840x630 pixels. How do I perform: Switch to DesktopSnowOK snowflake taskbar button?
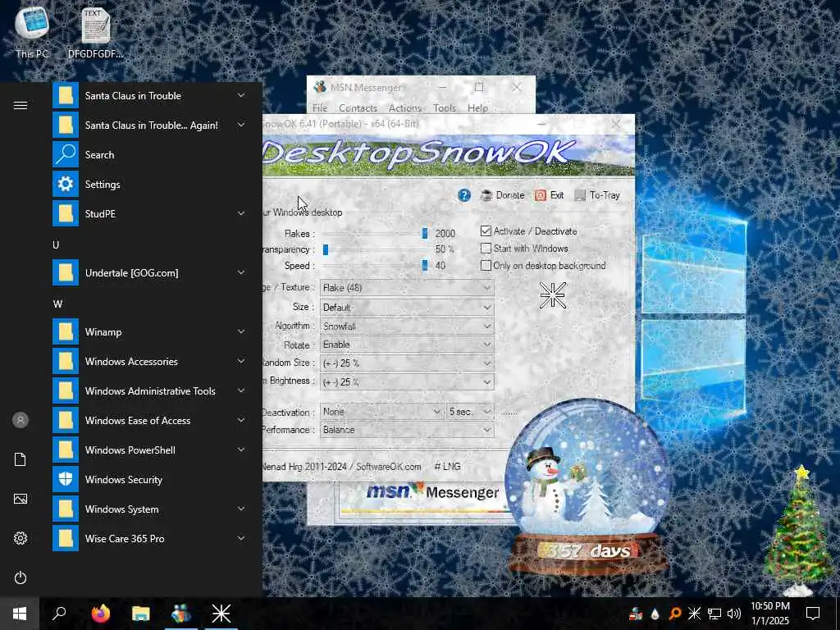[221, 614]
